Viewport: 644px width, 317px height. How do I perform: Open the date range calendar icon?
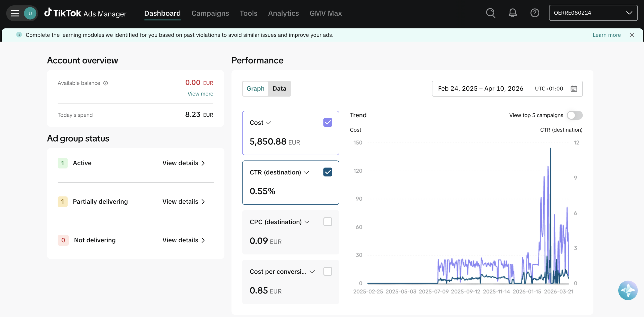574,89
